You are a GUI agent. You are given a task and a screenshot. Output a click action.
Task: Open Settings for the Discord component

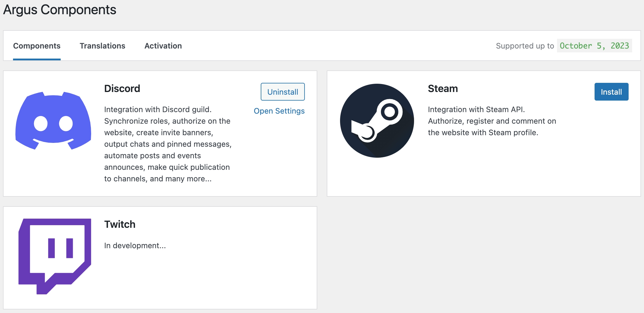279,111
